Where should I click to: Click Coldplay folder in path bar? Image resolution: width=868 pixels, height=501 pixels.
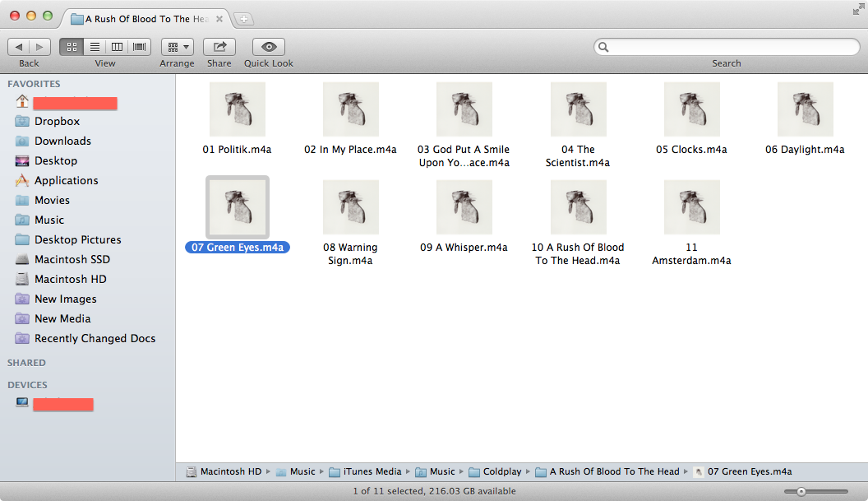495,471
